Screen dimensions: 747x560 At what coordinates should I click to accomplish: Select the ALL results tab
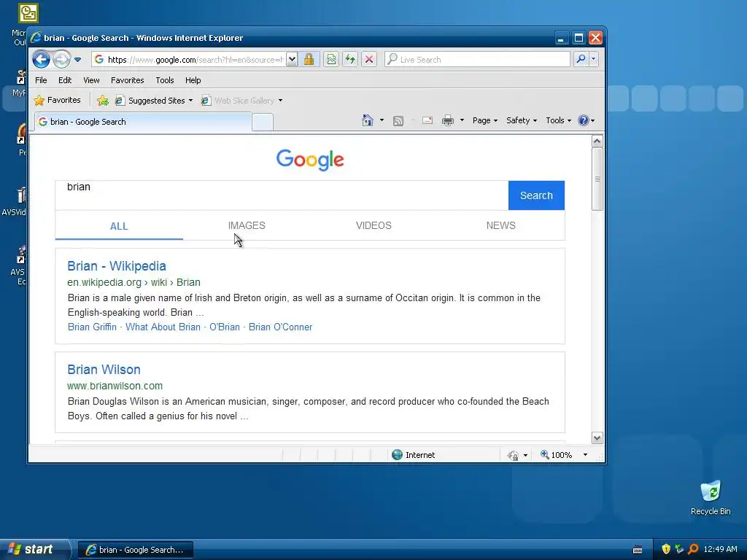(119, 226)
